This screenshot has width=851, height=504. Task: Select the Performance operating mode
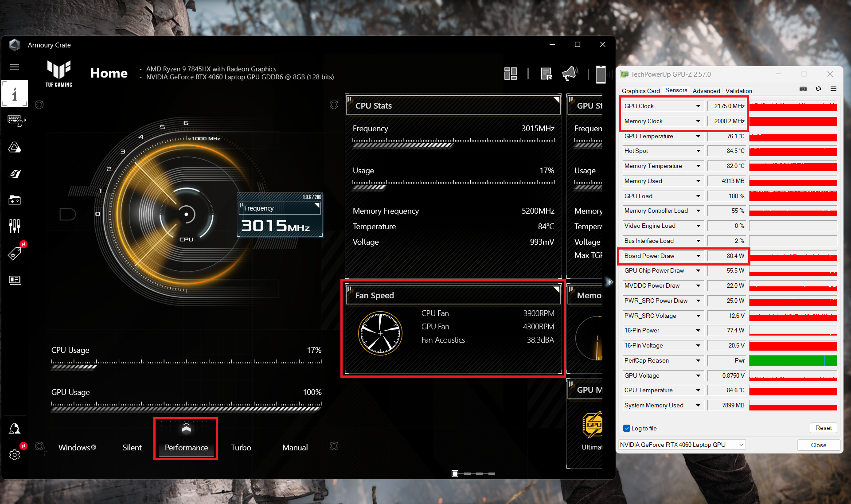[x=186, y=448]
